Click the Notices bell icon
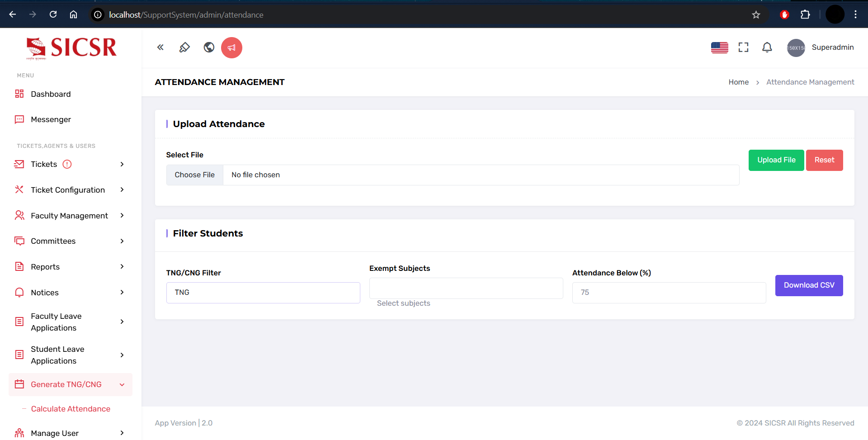Image resolution: width=868 pixels, height=440 pixels. tap(19, 292)
